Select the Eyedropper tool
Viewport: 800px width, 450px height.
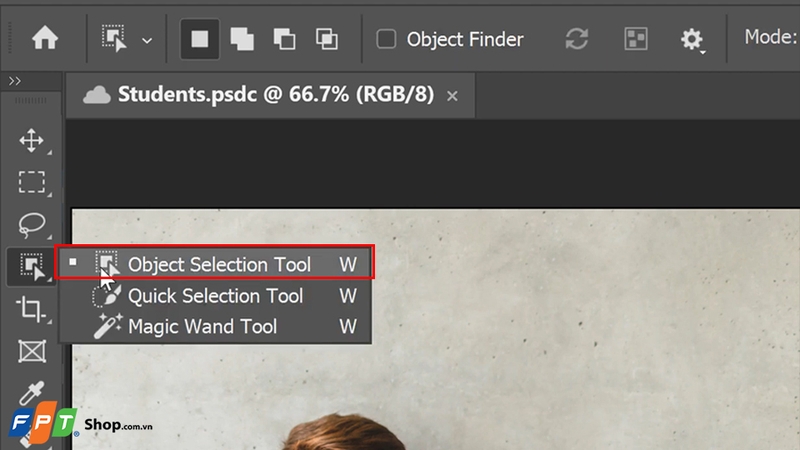32,393
